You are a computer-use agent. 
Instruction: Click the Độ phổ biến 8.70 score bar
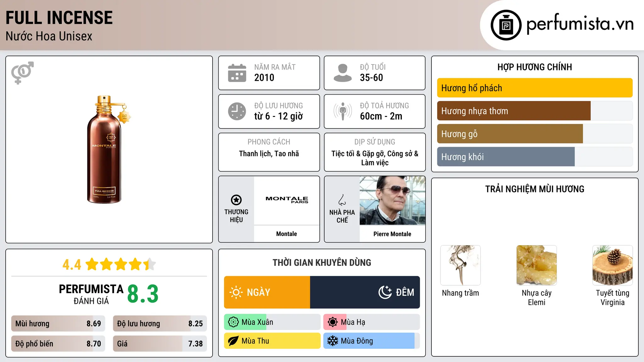[x=58, y=344]
